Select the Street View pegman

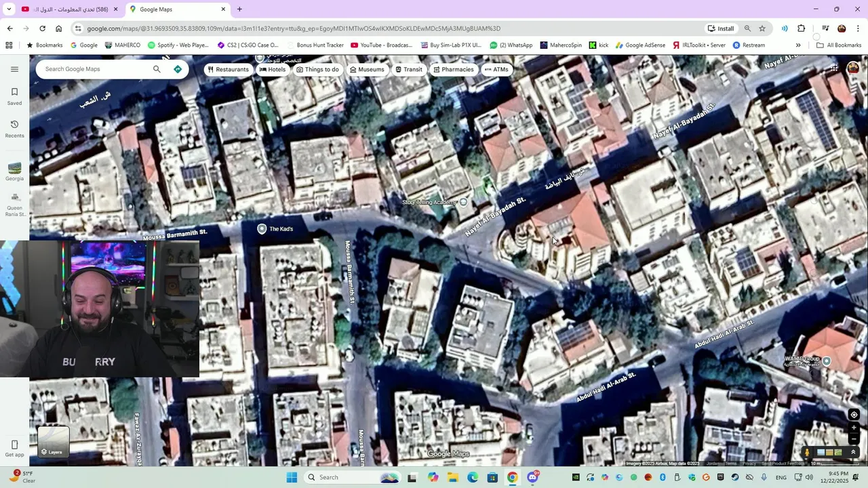point(807,452)
